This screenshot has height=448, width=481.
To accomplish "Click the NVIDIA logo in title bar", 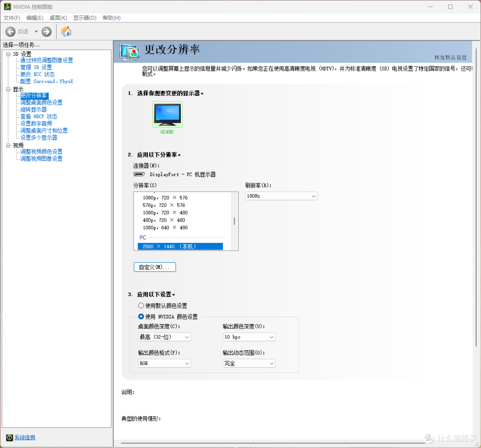I will tap(7, 7).
